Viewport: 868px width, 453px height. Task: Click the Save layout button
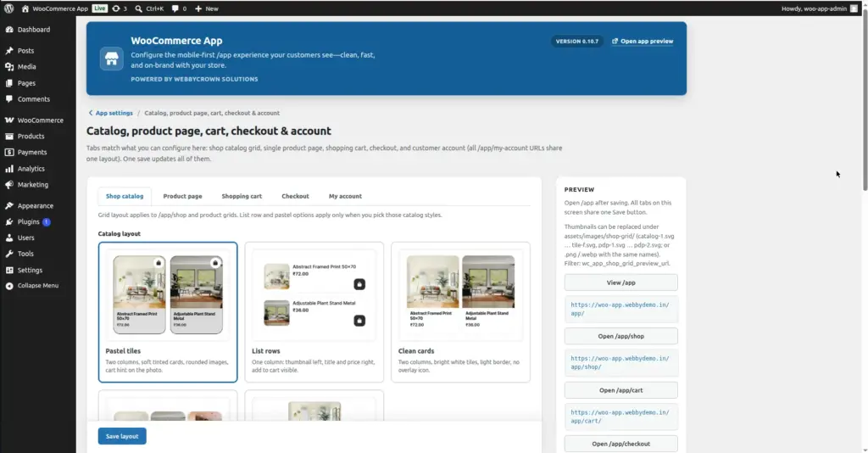tap(122, 436)
